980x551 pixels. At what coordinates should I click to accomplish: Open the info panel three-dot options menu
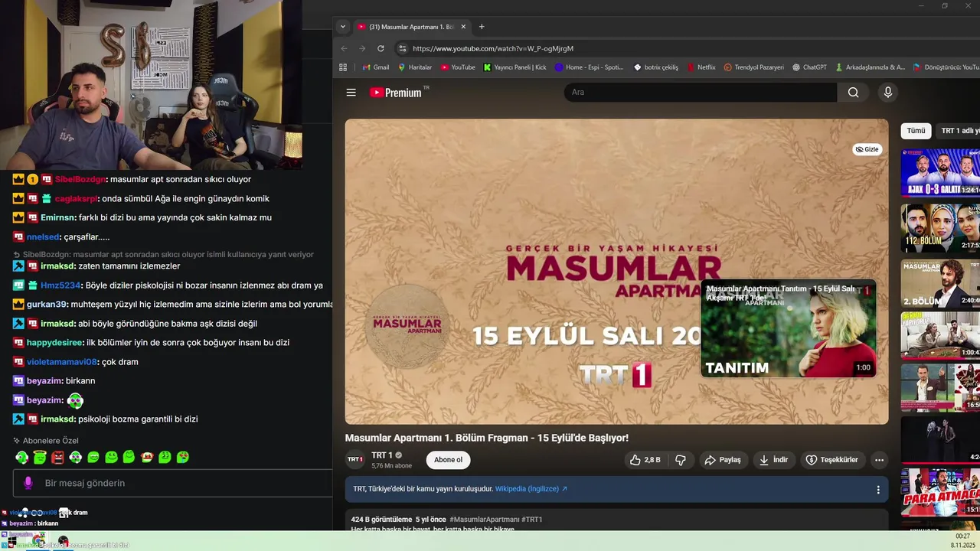pos(878,490)
